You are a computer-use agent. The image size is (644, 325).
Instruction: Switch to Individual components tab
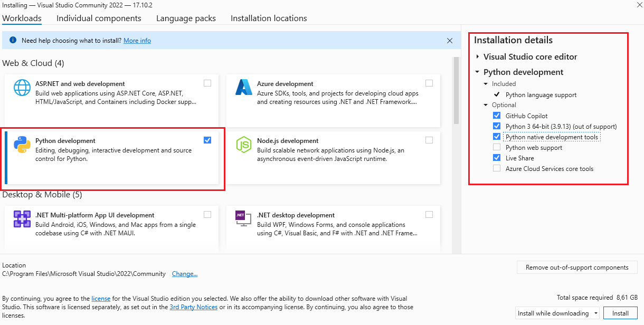coord(99,18)
